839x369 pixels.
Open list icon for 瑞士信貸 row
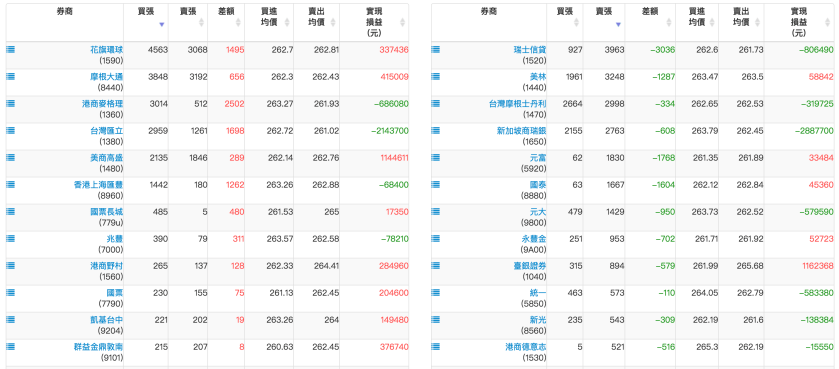436,49
